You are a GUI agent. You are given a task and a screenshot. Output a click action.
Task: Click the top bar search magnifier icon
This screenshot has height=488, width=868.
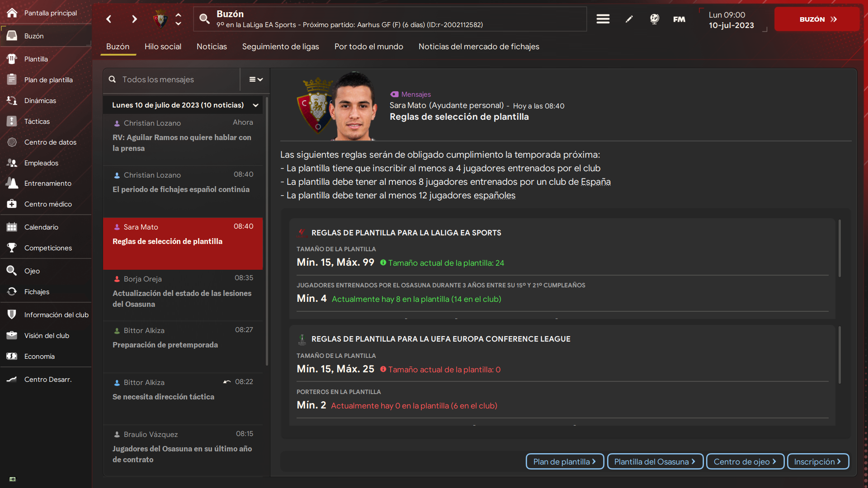point(205,19)
